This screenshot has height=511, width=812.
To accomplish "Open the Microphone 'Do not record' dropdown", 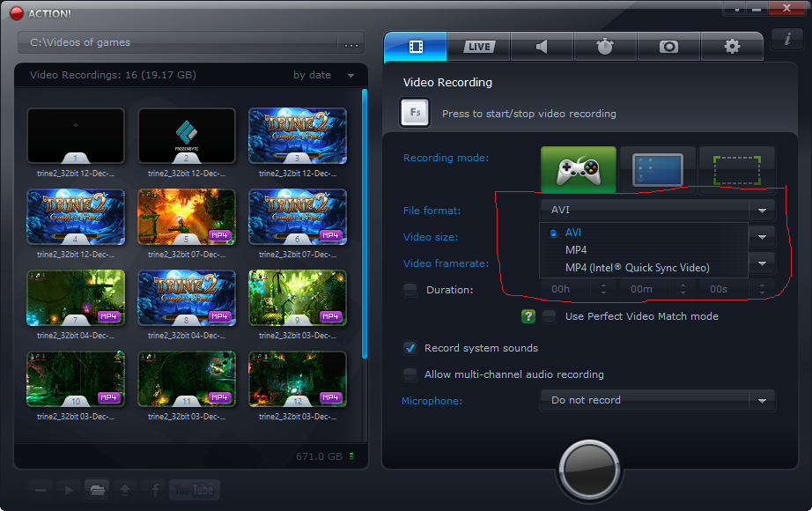I will point(657,400).
